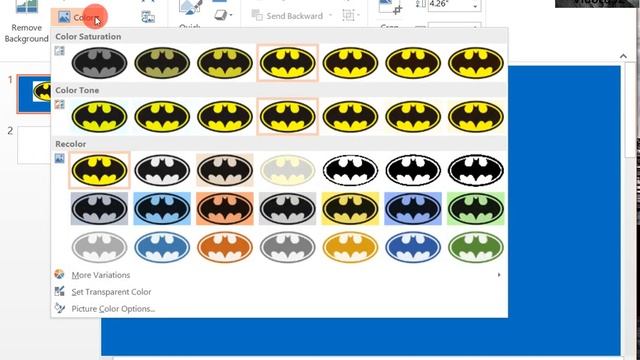Screen dimensions: 640x360
Task: Select the highlighted fourth Color Saturation preset
Action: 287,63
